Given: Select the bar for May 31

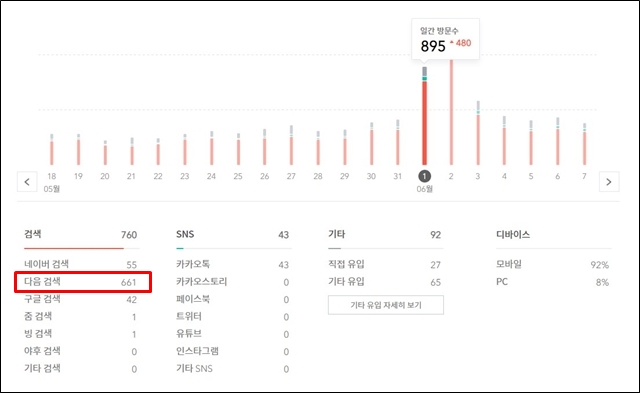Looking at the screenshot, I should click(398, 142).
